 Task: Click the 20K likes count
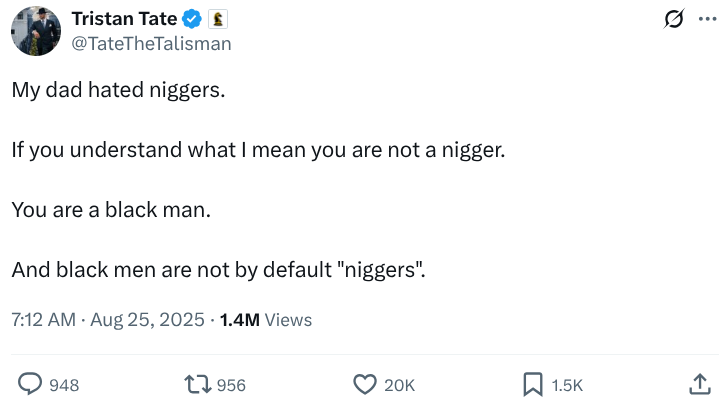pos(400,385)
